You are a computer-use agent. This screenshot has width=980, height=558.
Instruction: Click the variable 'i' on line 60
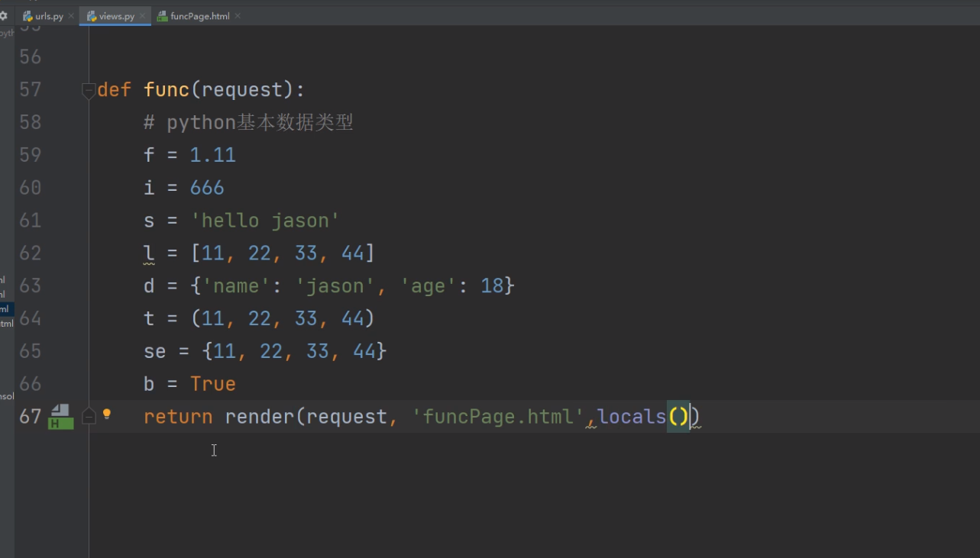tap(149, 188)
